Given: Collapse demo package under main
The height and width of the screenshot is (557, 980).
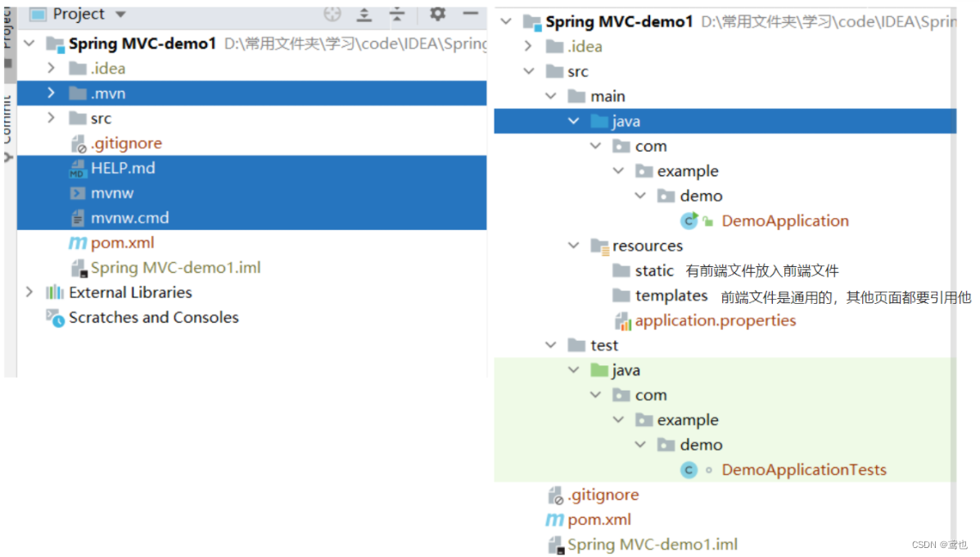Looking at the screenshot, I should coord(640,196).
